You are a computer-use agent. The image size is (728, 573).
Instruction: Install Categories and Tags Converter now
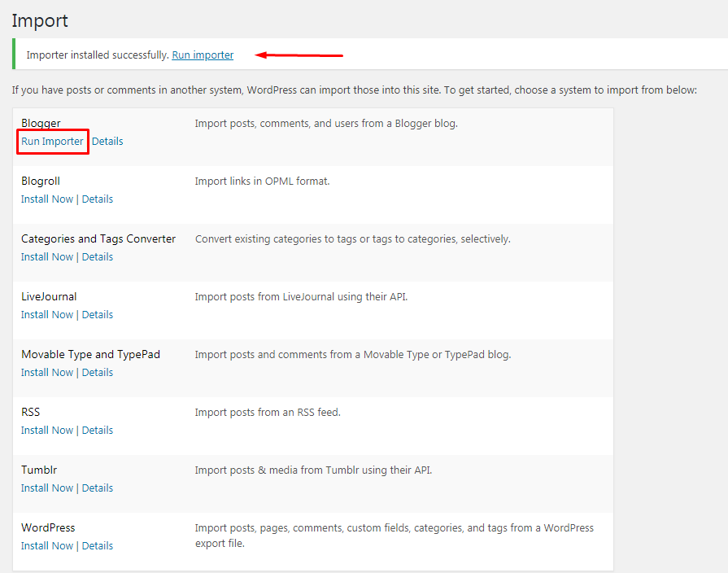47,256
